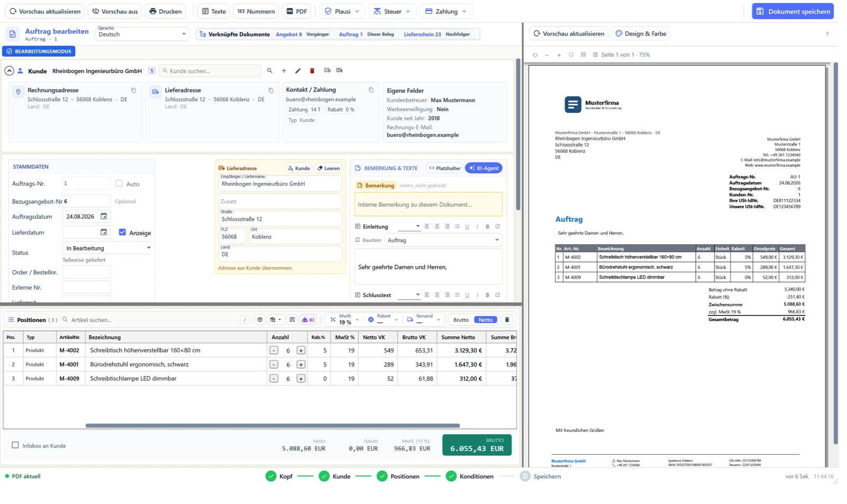
Task: Open the Design & Farbe settings
Action: [x=641, y=33]
